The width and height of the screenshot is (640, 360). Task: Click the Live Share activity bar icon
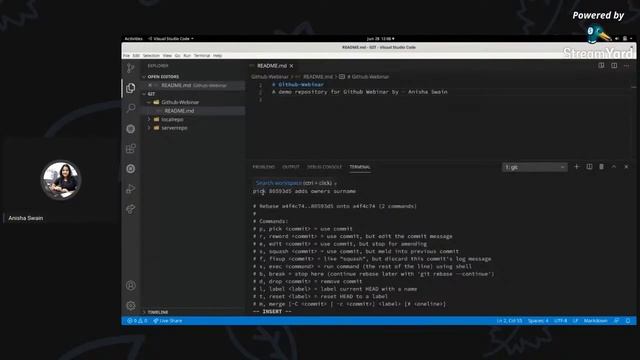[x=131, y=209]
